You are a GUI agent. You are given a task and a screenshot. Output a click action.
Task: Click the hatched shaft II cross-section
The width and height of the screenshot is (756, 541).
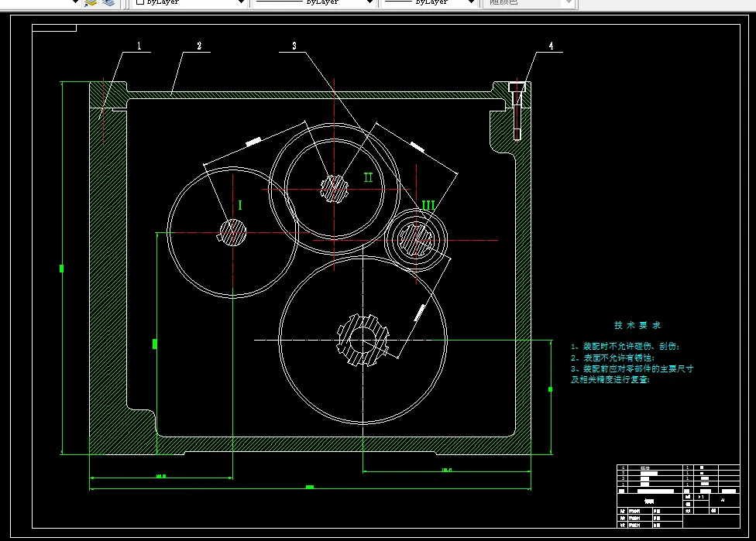(x=334, y=189)
